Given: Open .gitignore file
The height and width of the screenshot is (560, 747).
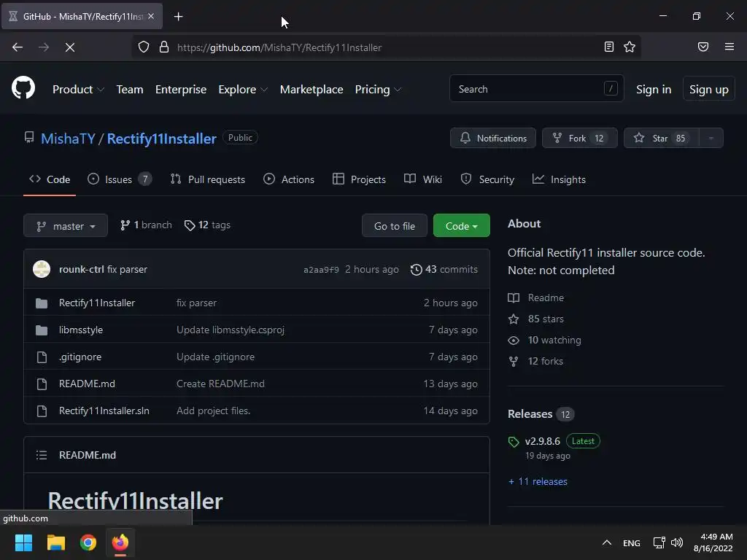Looking at the screenshot, I should click(80, 357).
